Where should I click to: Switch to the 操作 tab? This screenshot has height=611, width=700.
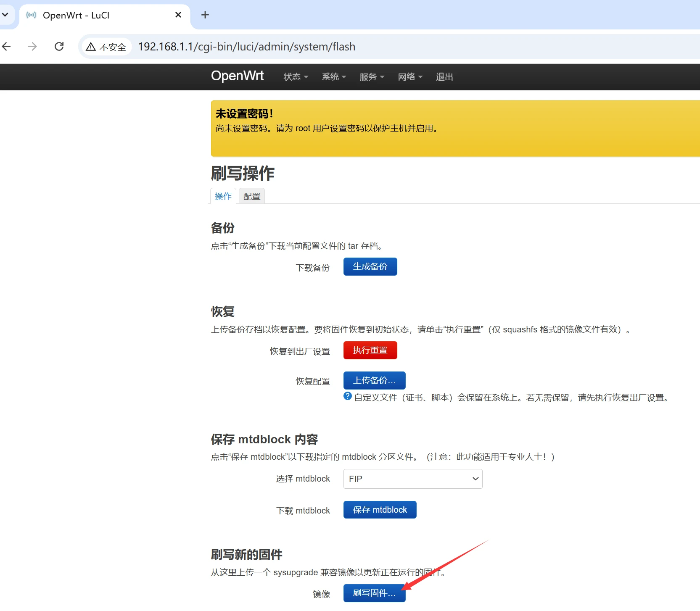(223, 196)
